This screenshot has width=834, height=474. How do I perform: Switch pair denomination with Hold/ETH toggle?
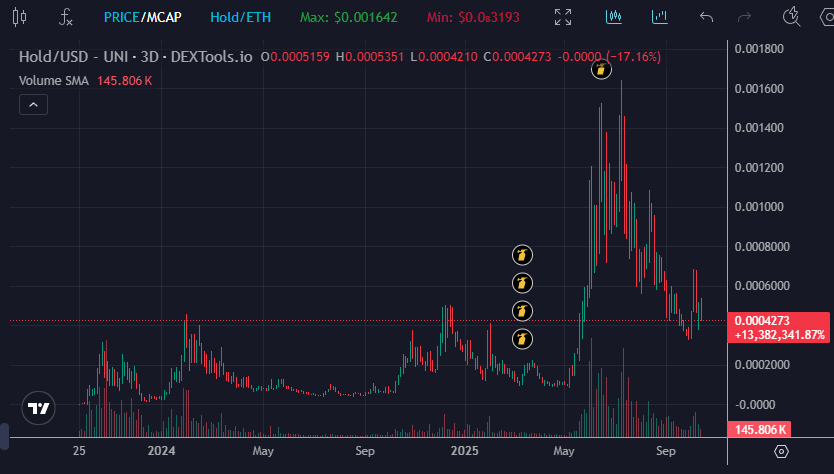coord(240,17)
